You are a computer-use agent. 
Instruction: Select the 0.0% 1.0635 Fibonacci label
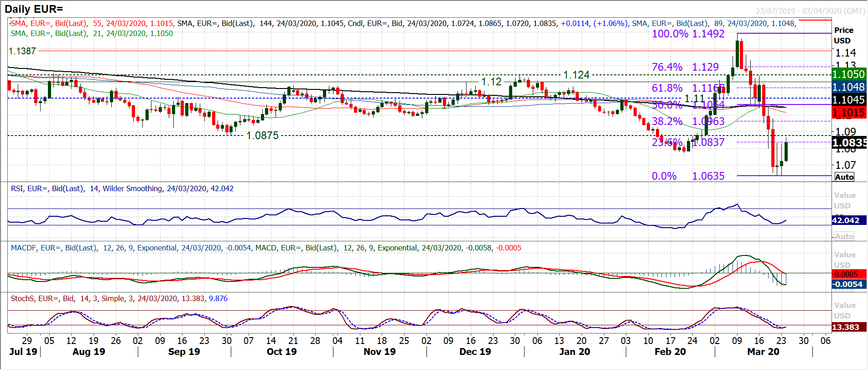click(x=688, y=176)
